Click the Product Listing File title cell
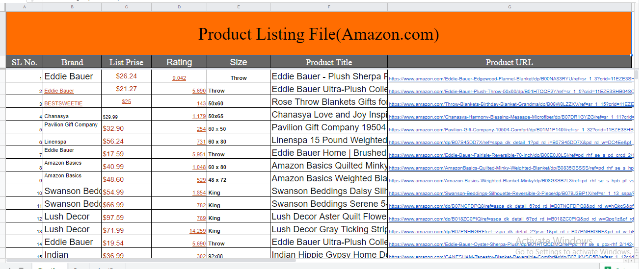644x269 pixels. click(318, 34)
